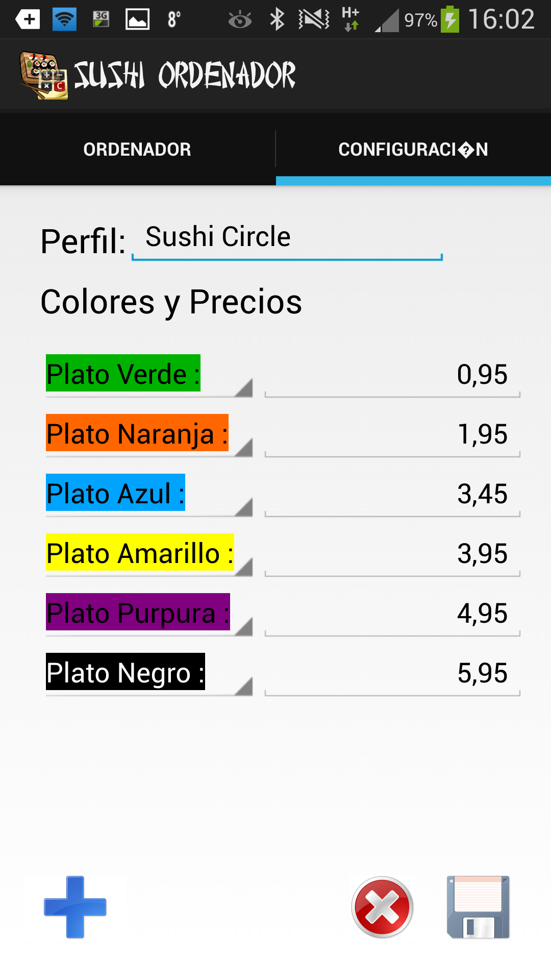This screenshot has width=551, height=980.
Task: Open the Plato Negro color dropdown
Action: pos(149,673)
